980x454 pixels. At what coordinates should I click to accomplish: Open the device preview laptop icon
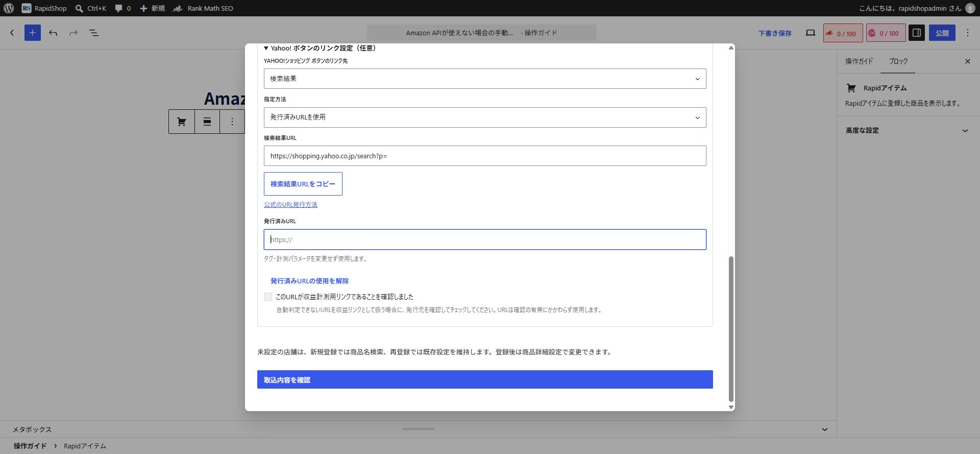point(811,33)
